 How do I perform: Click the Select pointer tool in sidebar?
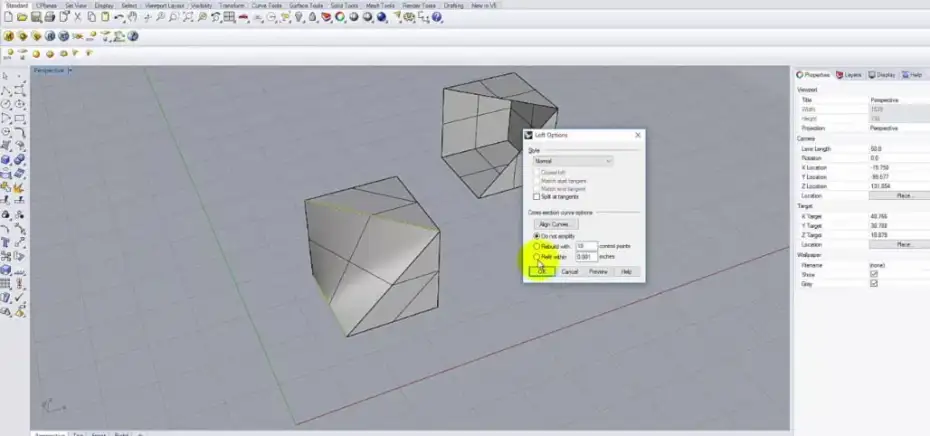point(6,77)
